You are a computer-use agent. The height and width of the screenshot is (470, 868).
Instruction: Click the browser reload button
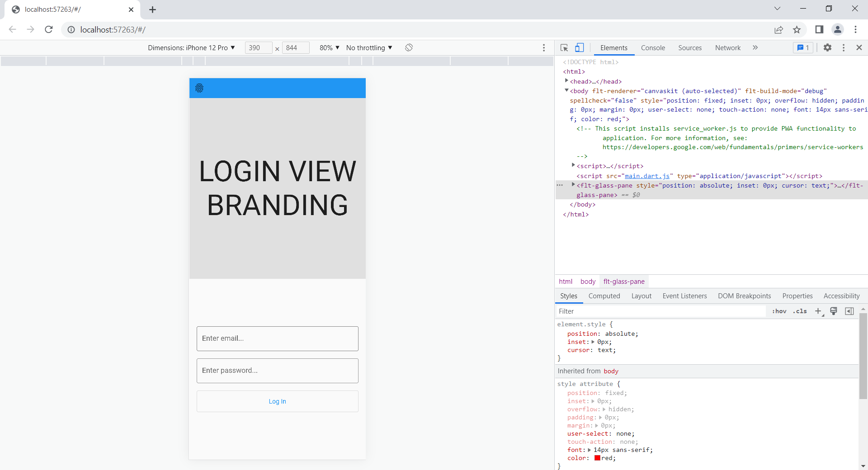[x=49, y=29]
